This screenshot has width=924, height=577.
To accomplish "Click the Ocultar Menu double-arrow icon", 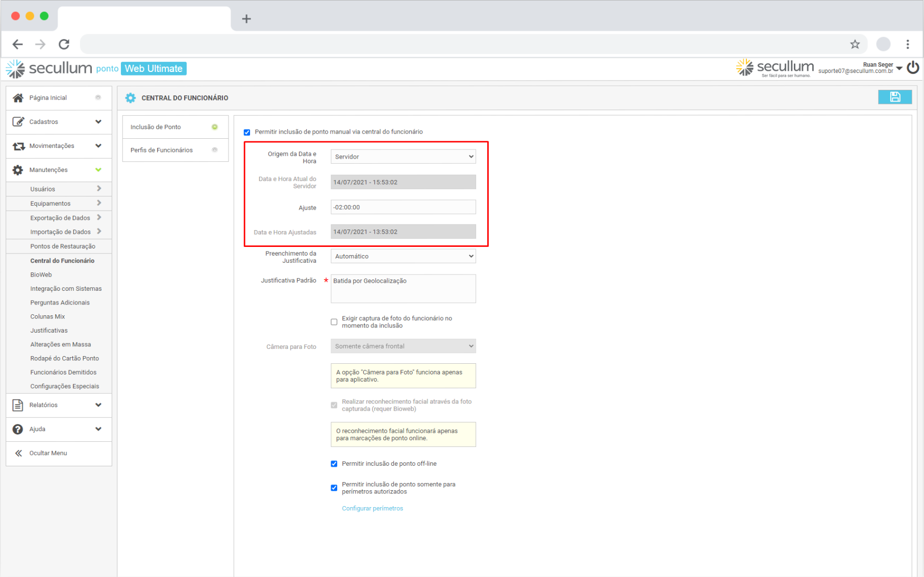I will 18,453.
